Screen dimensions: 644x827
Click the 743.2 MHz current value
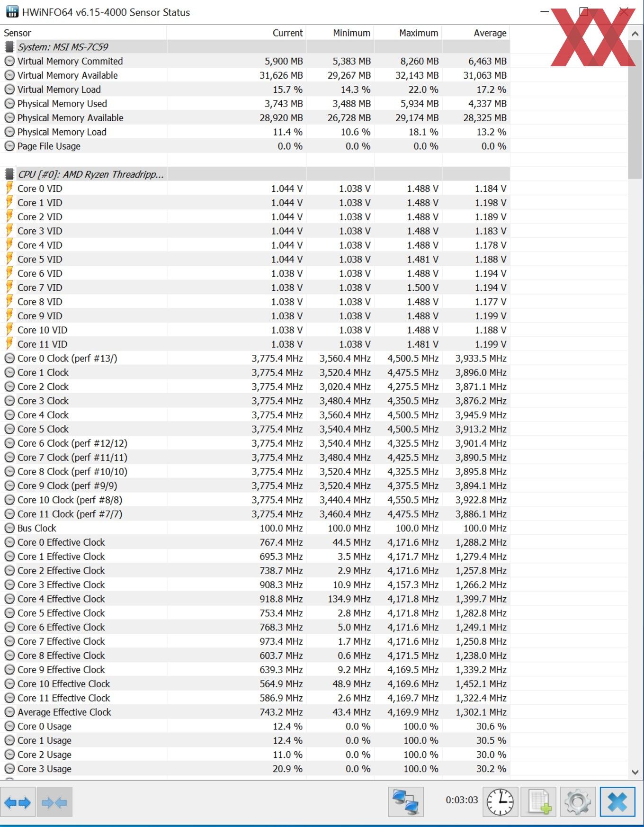[281, 712]
